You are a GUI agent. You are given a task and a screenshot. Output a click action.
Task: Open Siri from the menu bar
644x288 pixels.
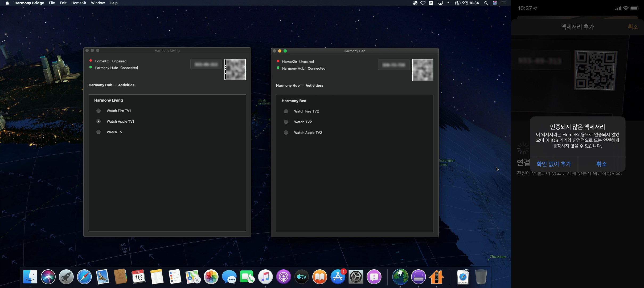[495, 3]
